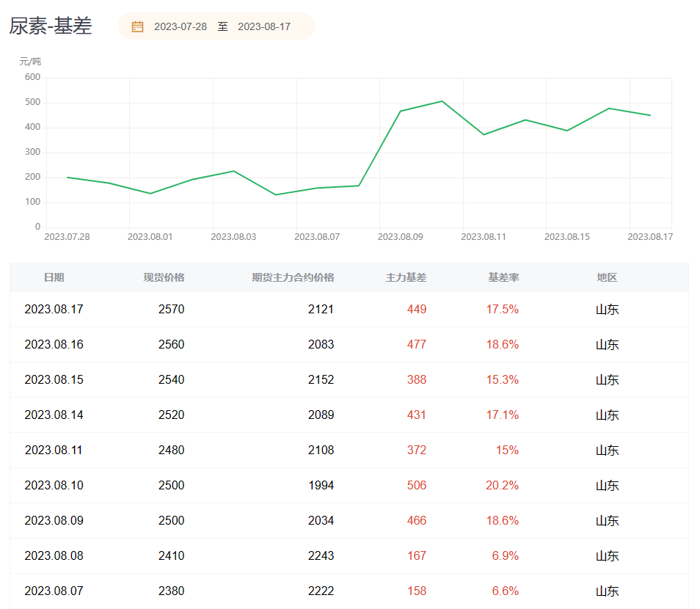Click the basis value 466
This screenshot has height=609, width=700.
(x=417, y=521)
